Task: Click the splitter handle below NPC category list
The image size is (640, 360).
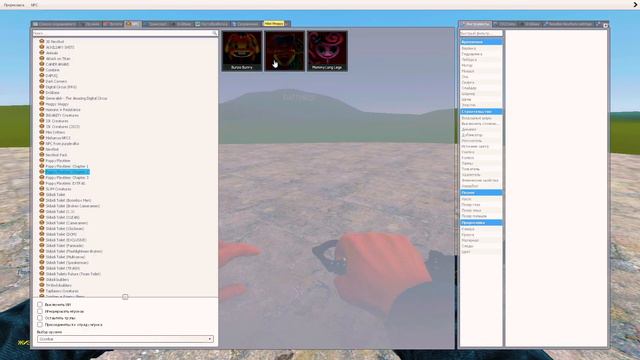Action: pyautogui.click(x=125, y=297)
